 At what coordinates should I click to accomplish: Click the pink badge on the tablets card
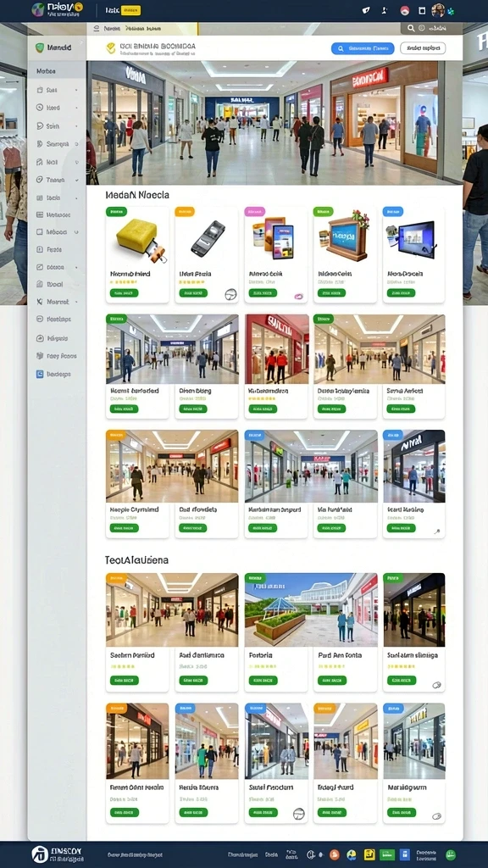coord(254,211)
